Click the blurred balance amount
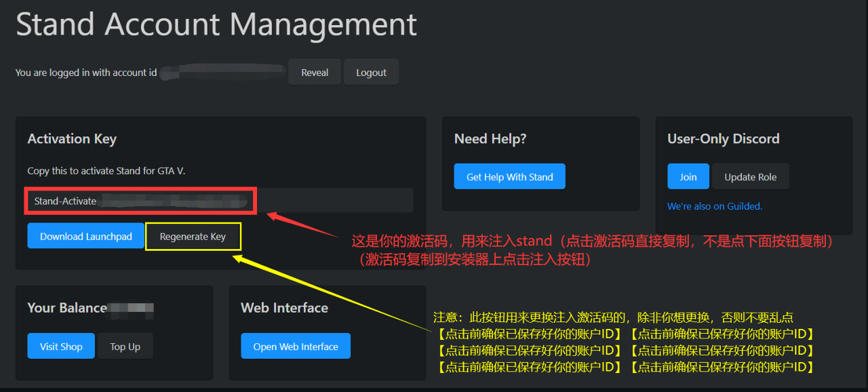This screenshot has width=868, height=392. click(x=132, y=309)
